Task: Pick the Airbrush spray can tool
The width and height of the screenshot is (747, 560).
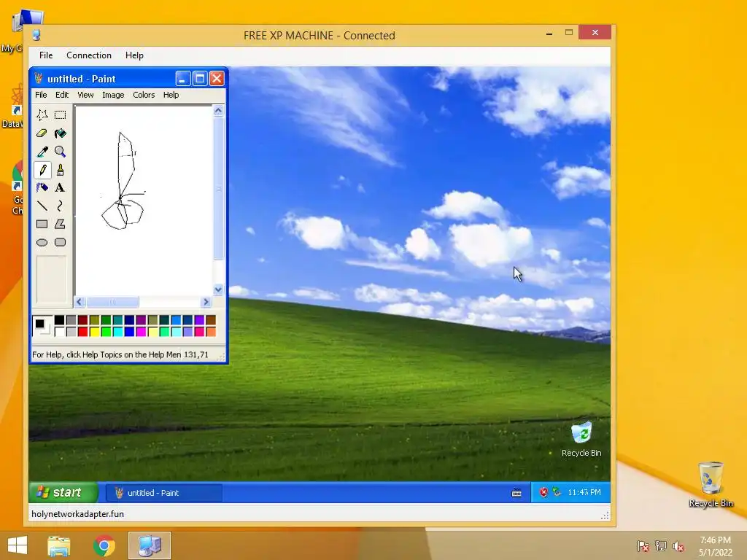Action: point(42,187)
